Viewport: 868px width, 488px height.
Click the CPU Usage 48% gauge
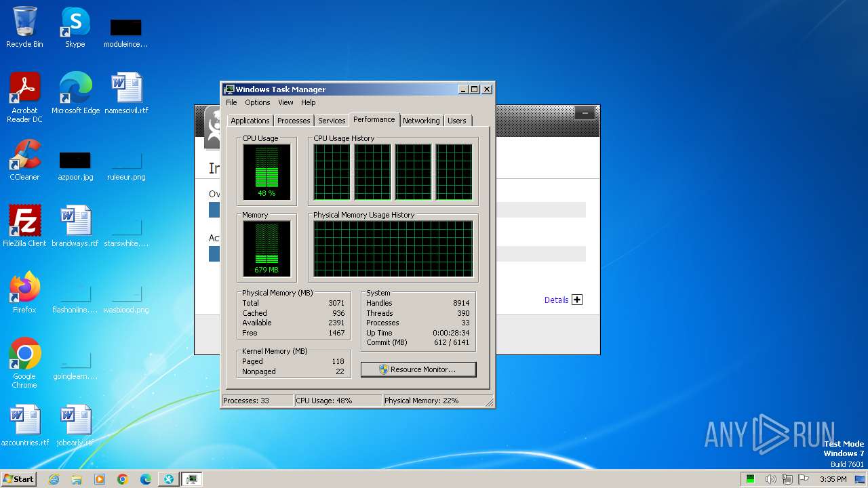click(267, 172)
